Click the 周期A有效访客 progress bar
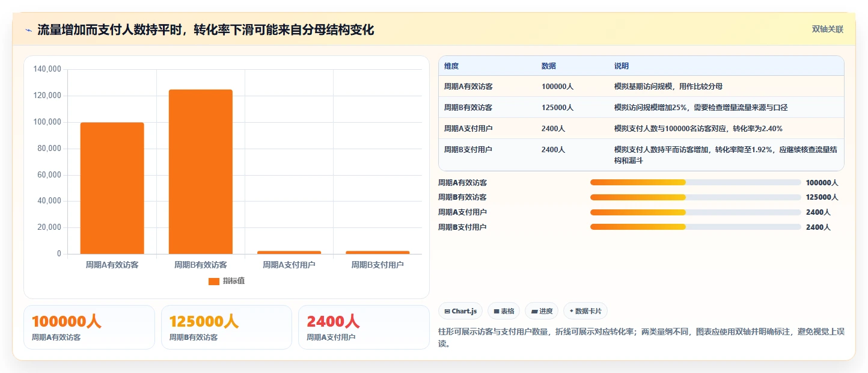Image resolution: width=868 pixels, height=373 pixels. 695,182
